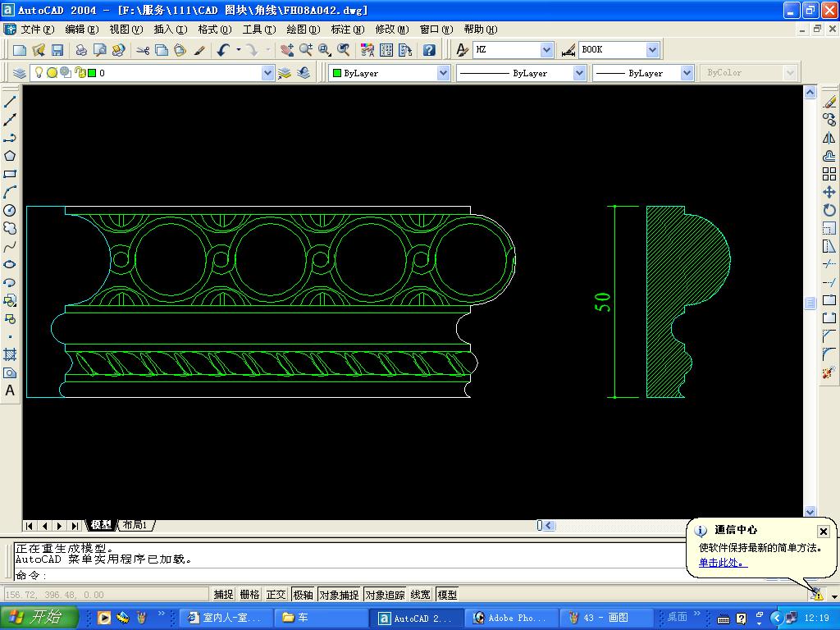Open the HZ text style dropdown

pyautogui.click(x=546, y=50)
